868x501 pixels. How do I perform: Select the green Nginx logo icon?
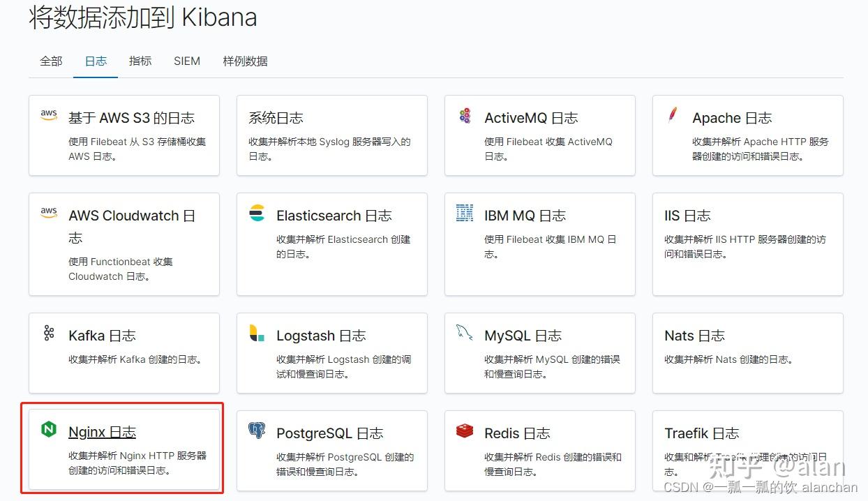tap(49, 431)
